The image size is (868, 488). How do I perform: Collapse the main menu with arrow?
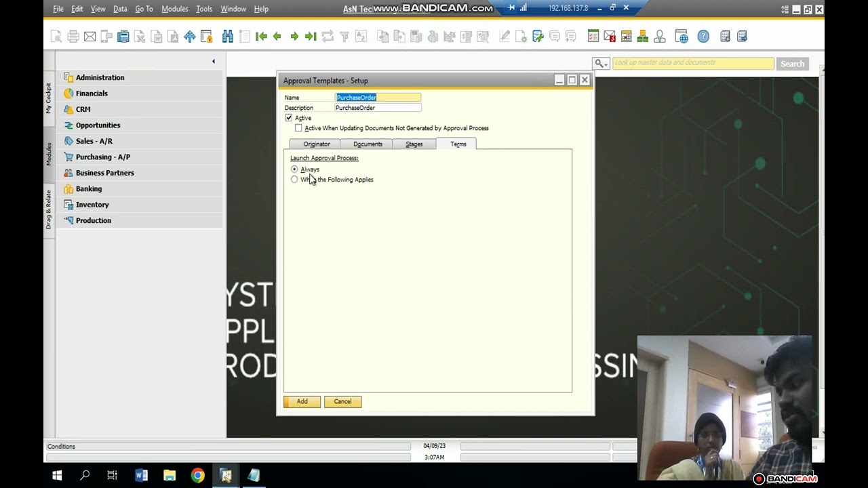pyautogui.click(x=213, y=62)
